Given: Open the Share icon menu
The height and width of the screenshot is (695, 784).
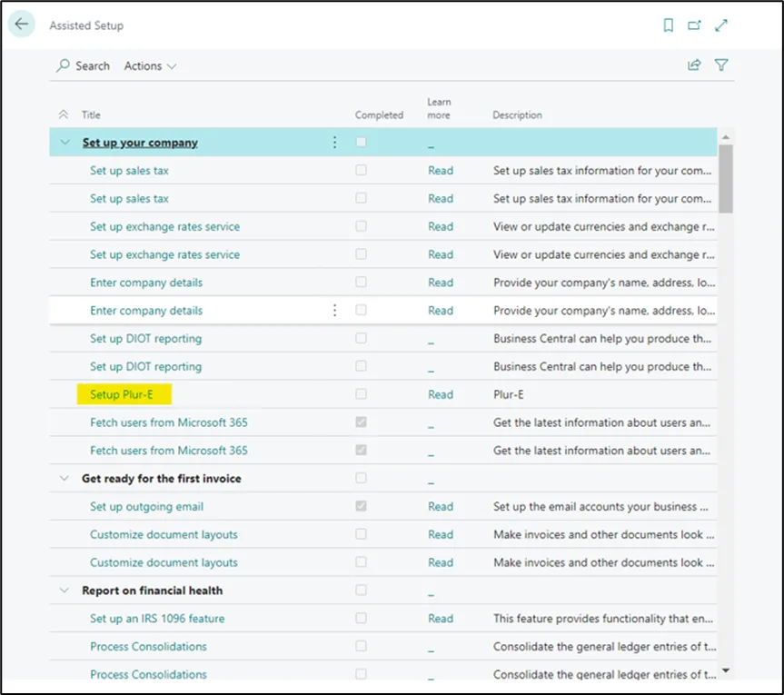Looking at the screenshot, I should (694, 65).
